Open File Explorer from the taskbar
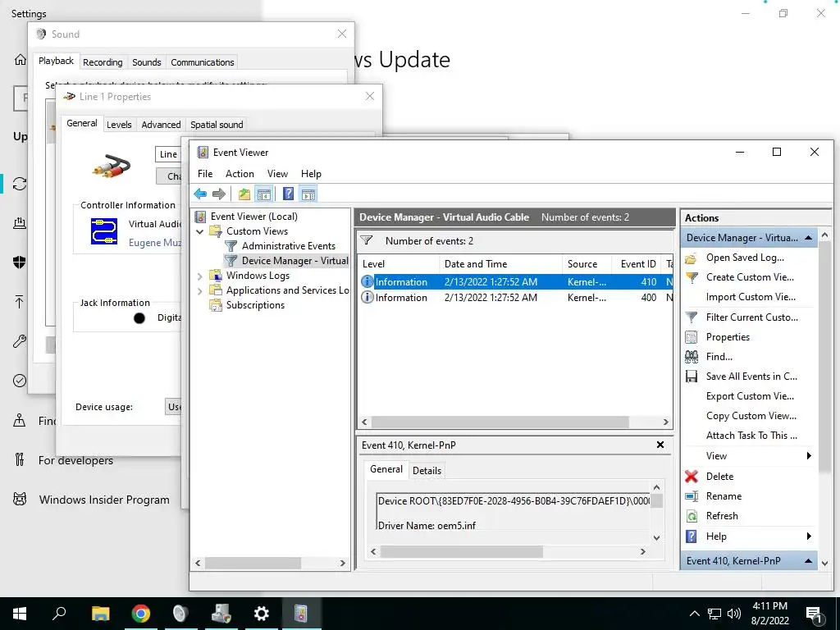The image size is (840, 630). click(x=100, y=614)
